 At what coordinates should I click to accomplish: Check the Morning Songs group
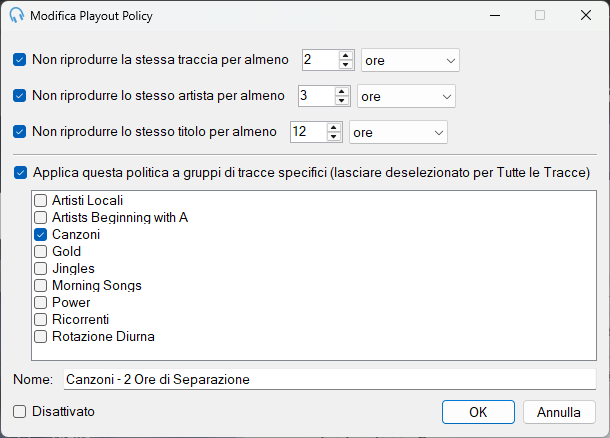(40, 286)
